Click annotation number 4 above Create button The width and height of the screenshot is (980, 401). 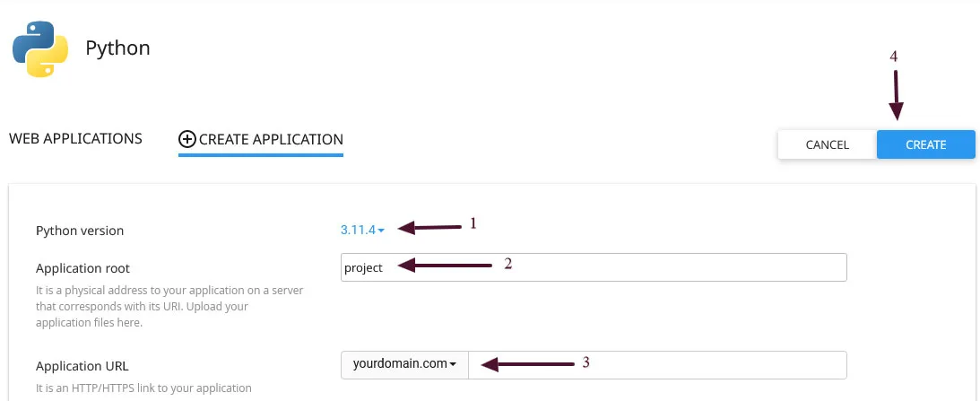coord(893,56)
